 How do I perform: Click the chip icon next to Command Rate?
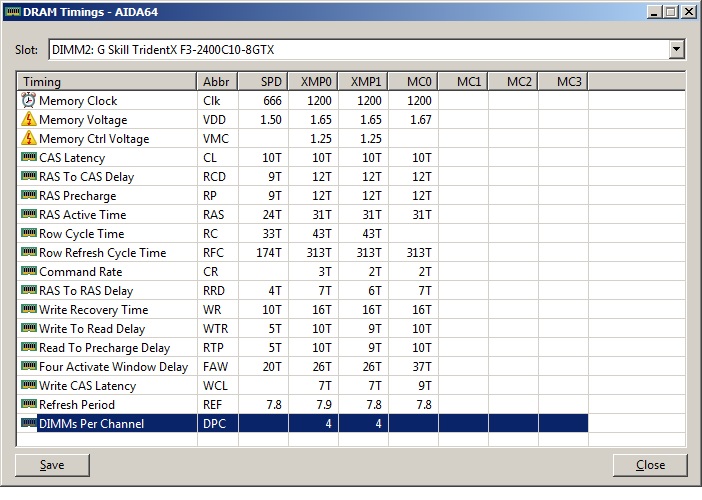pos(27,272)
